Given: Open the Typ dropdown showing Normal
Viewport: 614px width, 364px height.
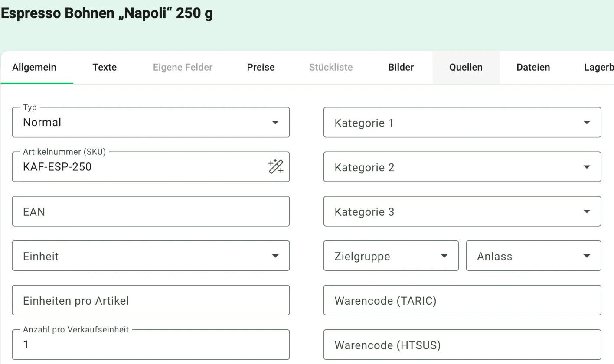Looking at the screenshot, I should coord(151,122).
